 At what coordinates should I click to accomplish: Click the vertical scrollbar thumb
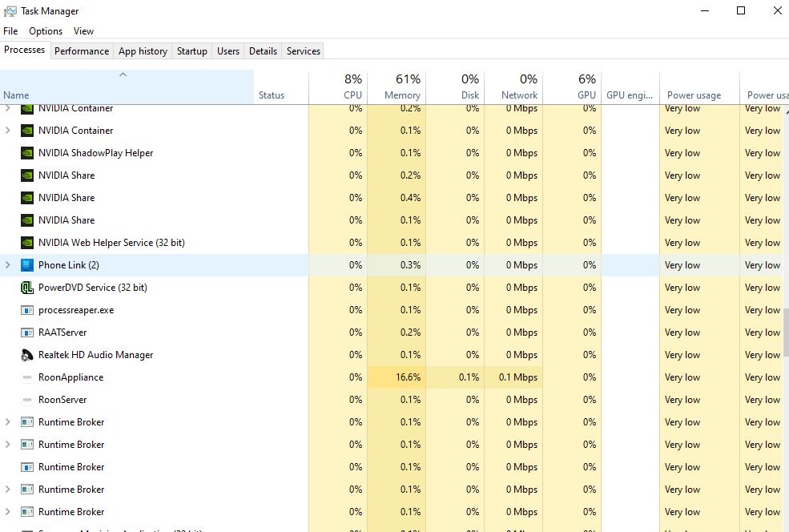pos(786,332)
